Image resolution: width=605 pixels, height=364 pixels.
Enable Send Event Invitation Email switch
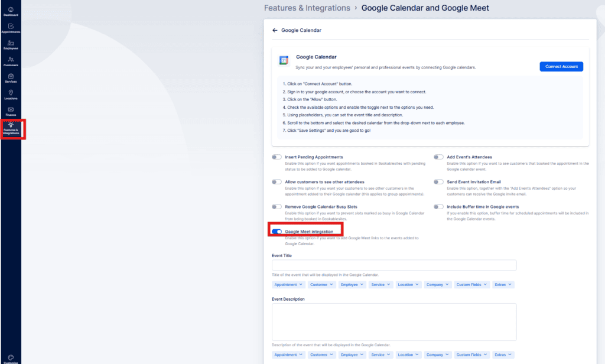coord(438,182)
